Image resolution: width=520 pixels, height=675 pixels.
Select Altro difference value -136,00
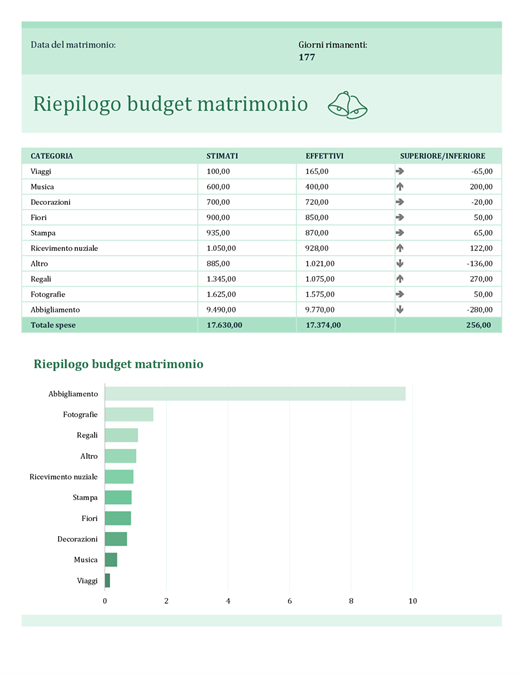[480, 263]
